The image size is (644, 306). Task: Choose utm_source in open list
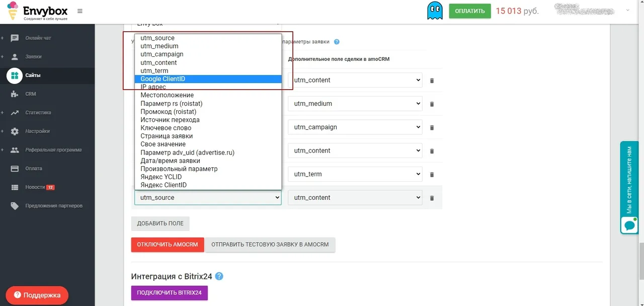tap(208, 38)
